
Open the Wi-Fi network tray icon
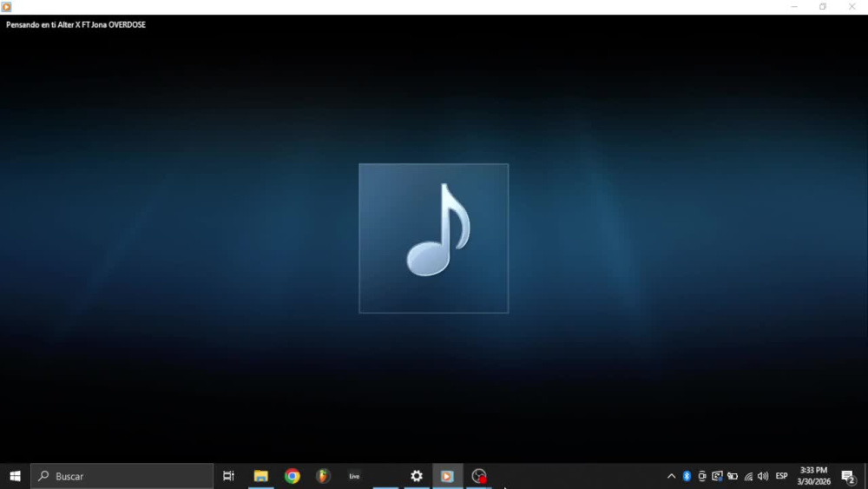pyautogui.click(x=748, y=476)
